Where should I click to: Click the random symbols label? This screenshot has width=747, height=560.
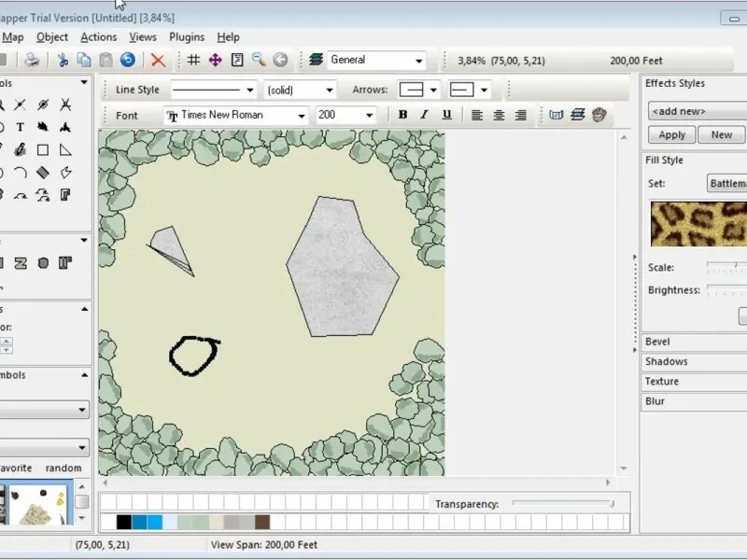pyautogui.click(x=63, y=469)
